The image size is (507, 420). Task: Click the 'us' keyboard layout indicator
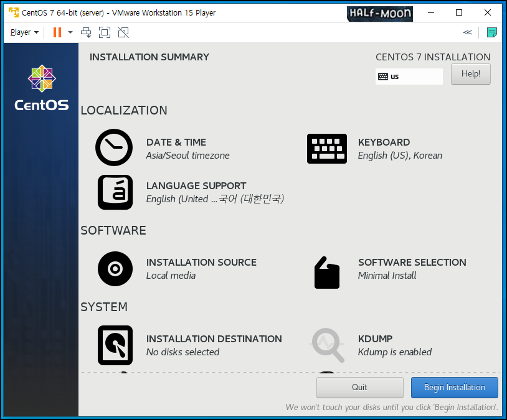pos(409,77)
